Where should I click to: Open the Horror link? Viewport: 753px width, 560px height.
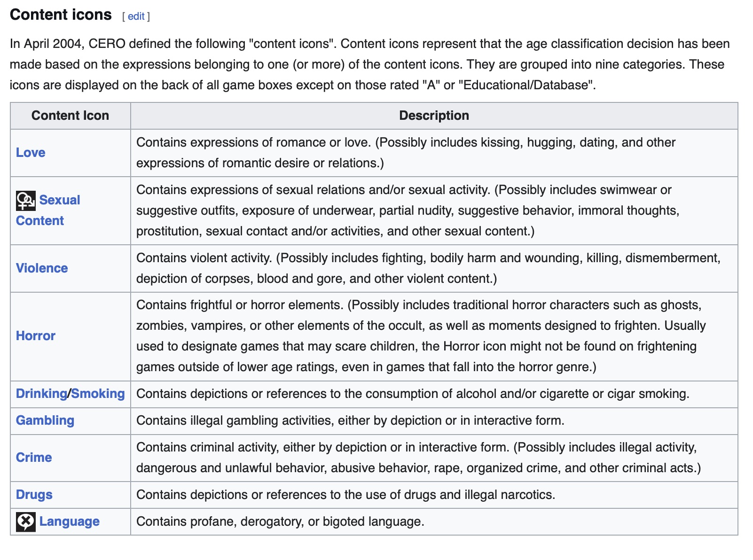[x=36, y=336]
